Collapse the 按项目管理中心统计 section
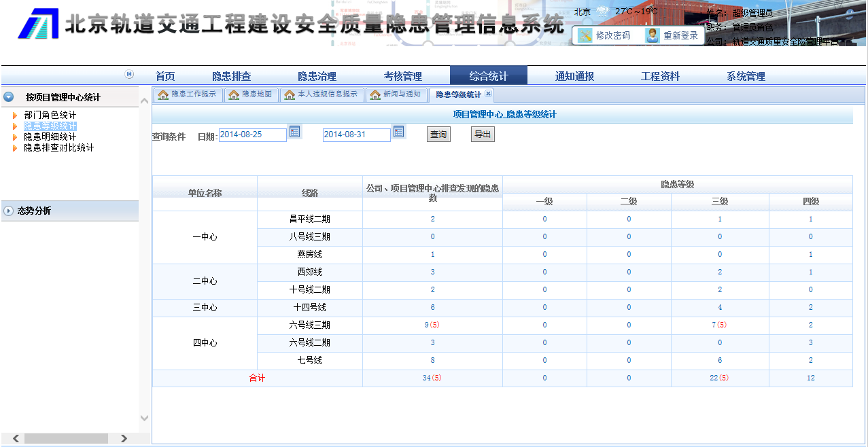868x447 pixels. pos(9,97)
